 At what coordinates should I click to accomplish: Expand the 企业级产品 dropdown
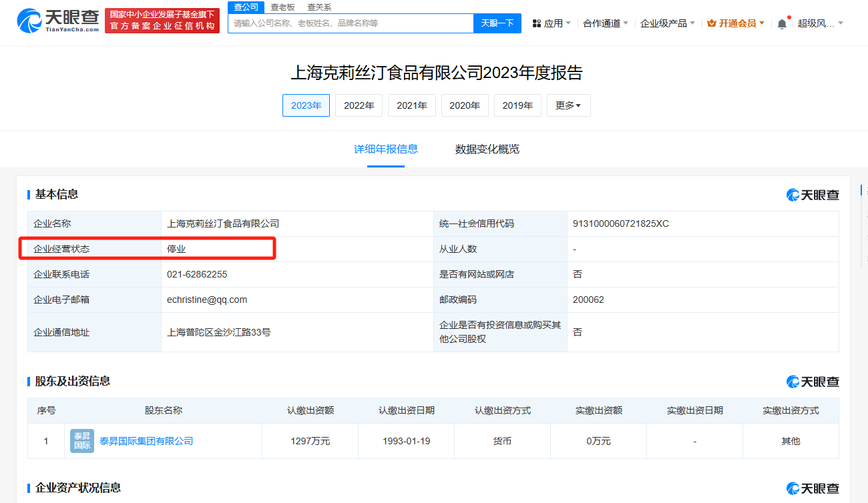tap(668, 23)
